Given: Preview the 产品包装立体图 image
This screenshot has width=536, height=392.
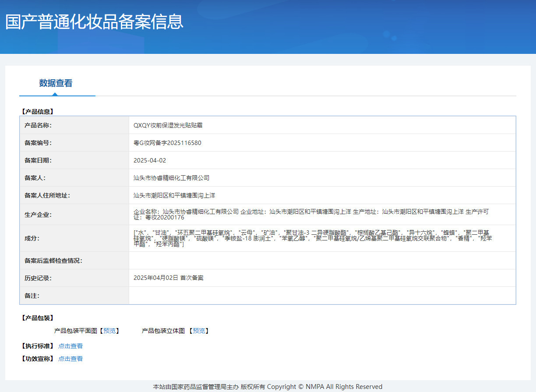Looking at the screenshot, I should pos(199,331).
